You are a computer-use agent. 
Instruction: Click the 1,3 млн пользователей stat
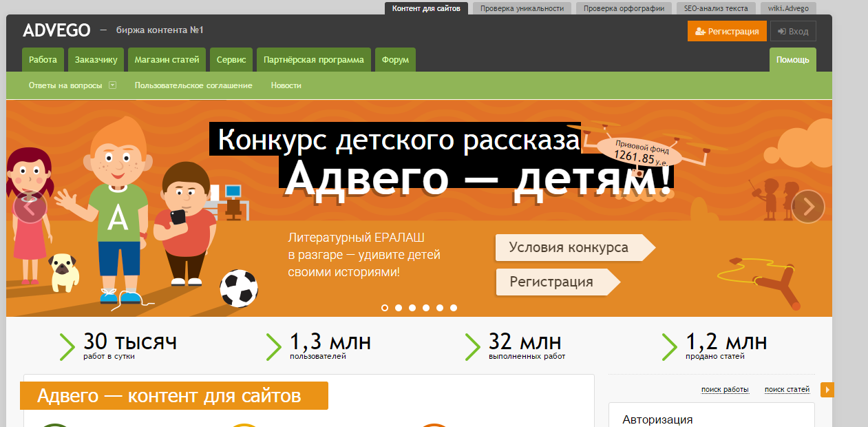click(x=330, y=346)
